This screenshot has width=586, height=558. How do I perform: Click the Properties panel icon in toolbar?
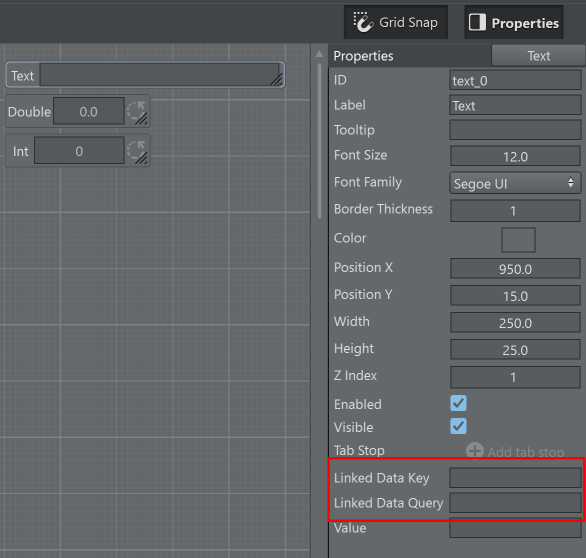pyautogui.click(x=477, y=22)
